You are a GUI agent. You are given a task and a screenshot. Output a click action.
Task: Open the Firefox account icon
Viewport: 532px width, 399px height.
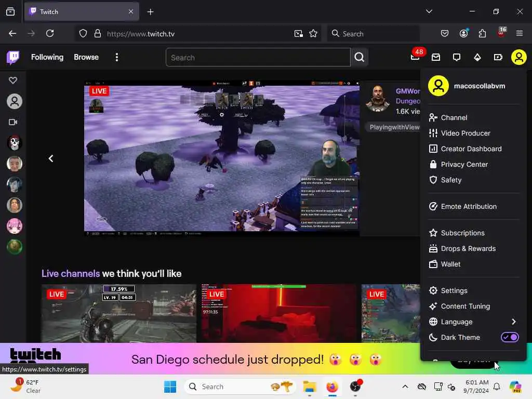coord(464,34)
